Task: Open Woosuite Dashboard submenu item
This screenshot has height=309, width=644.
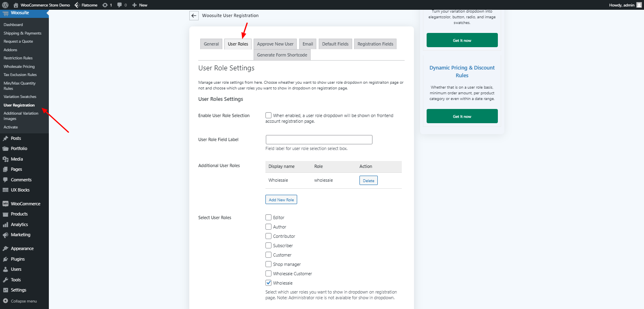Action: click(x=13, y=25)
